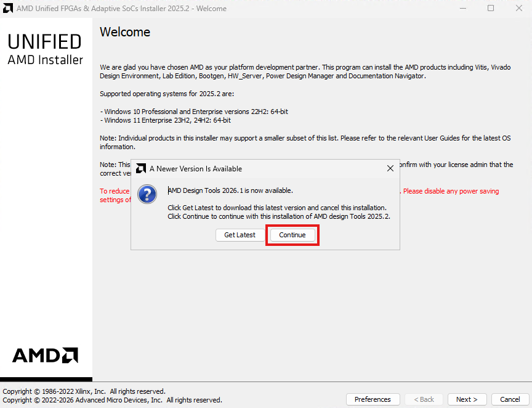Click the 'Windows 10 Professional and Enterprise' line
532x408 pixels.
[194, 112]
